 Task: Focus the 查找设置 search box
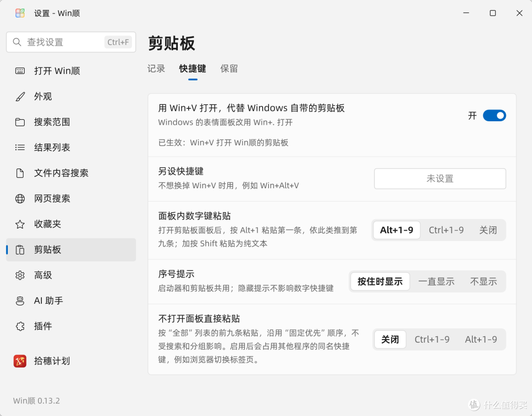point(71,42)
